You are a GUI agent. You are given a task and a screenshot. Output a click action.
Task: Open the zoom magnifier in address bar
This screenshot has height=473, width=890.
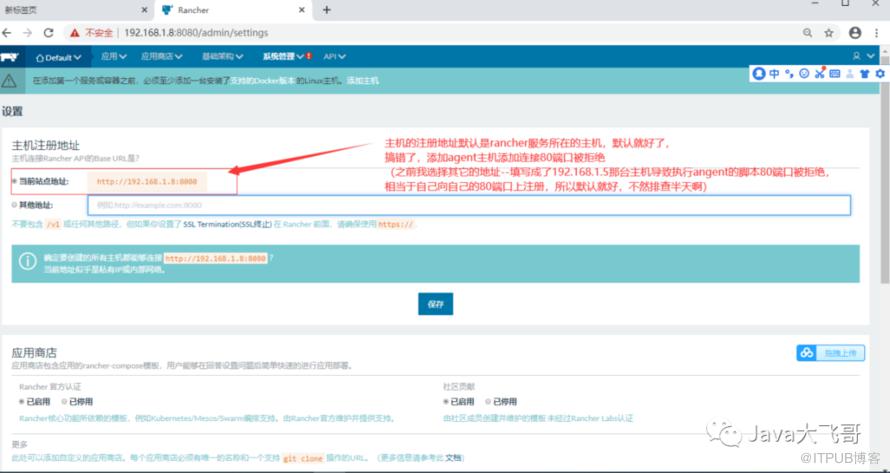point(807,33)
